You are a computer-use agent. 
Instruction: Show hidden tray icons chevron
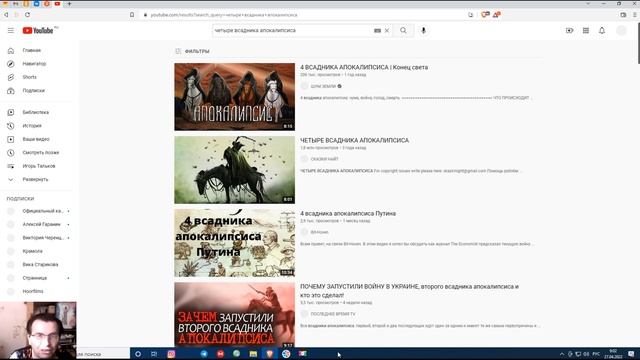click(x=562, y=354)
